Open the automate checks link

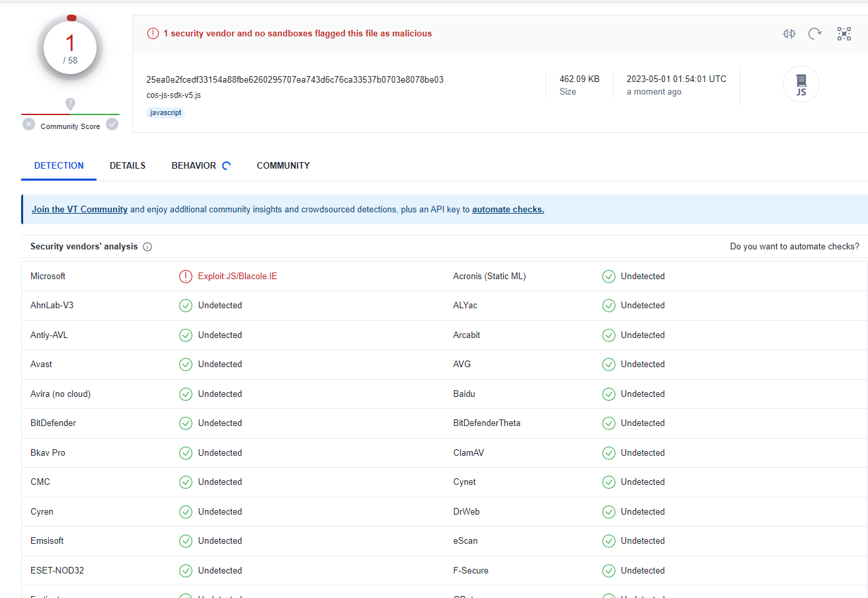[508, 209]
